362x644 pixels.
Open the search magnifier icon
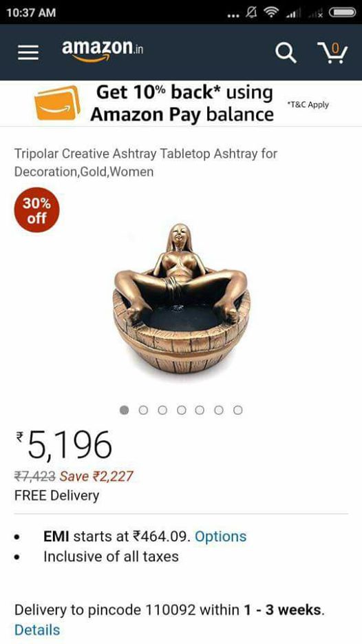286,52
